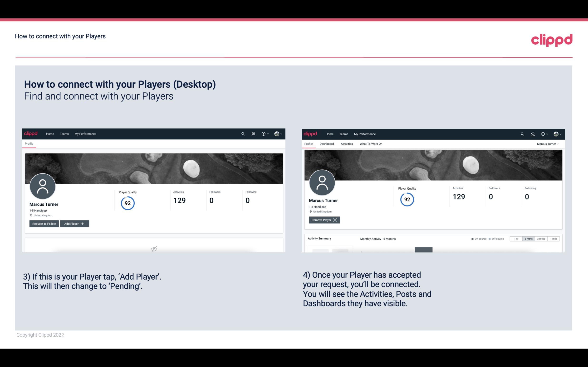588x367 pixels.
Task: Expand Marcus Turner profile dropdown right panel
Action: 548,144
